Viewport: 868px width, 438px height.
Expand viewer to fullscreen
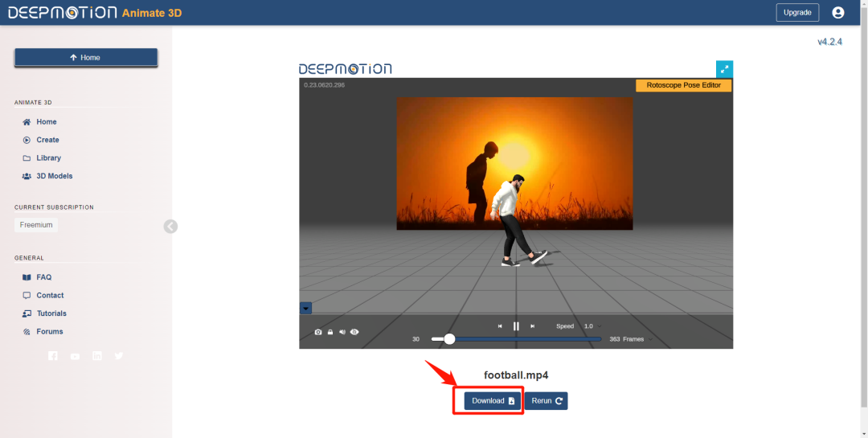tap(724, 69)
